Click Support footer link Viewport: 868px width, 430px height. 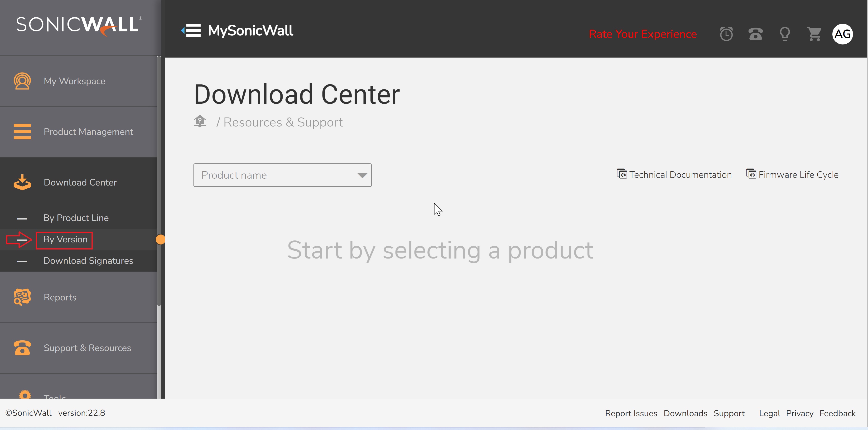pos(729,413)
